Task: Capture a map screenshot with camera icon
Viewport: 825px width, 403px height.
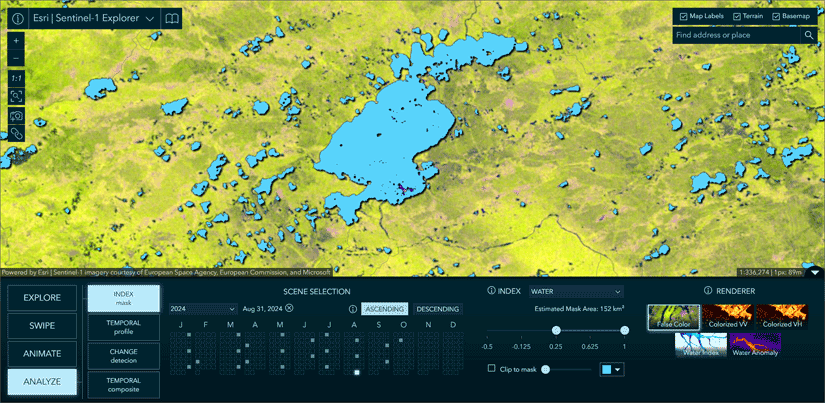Action: 16,115
